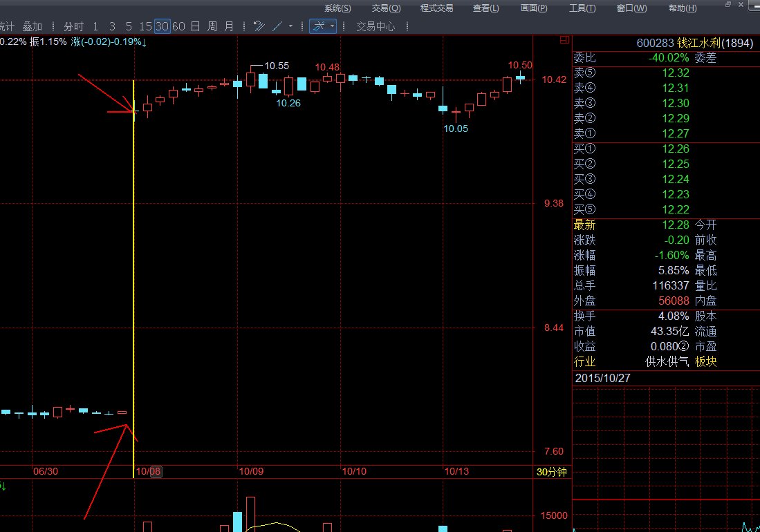Open dropdown beside highlighted indicator tool
The image size is (760, 532).
[332, 26]
